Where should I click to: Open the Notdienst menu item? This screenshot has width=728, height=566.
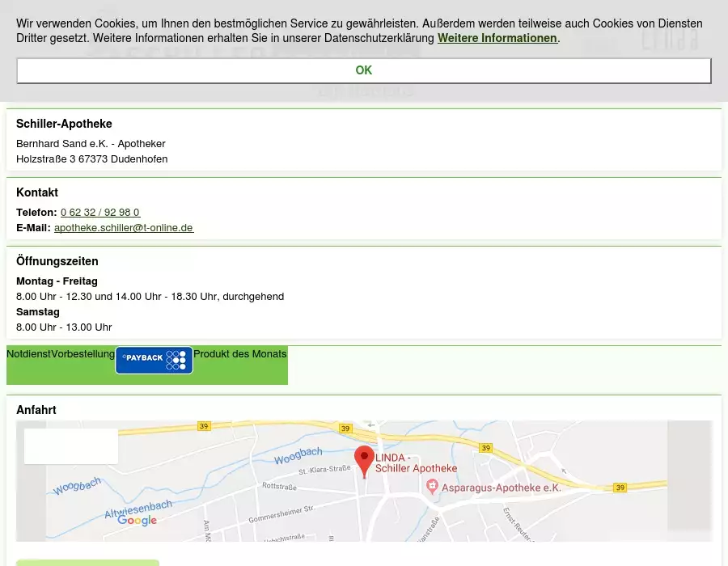click(x=28, y=354)
